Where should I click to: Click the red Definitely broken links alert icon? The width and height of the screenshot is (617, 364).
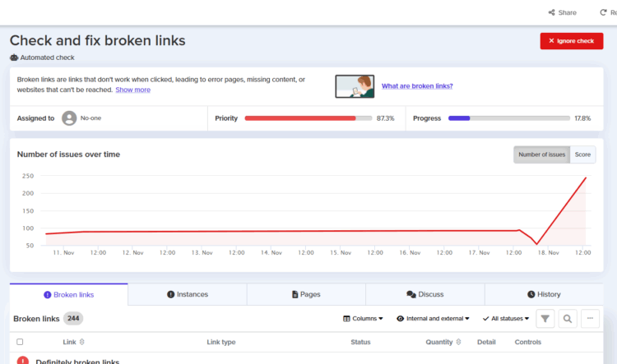22,362
